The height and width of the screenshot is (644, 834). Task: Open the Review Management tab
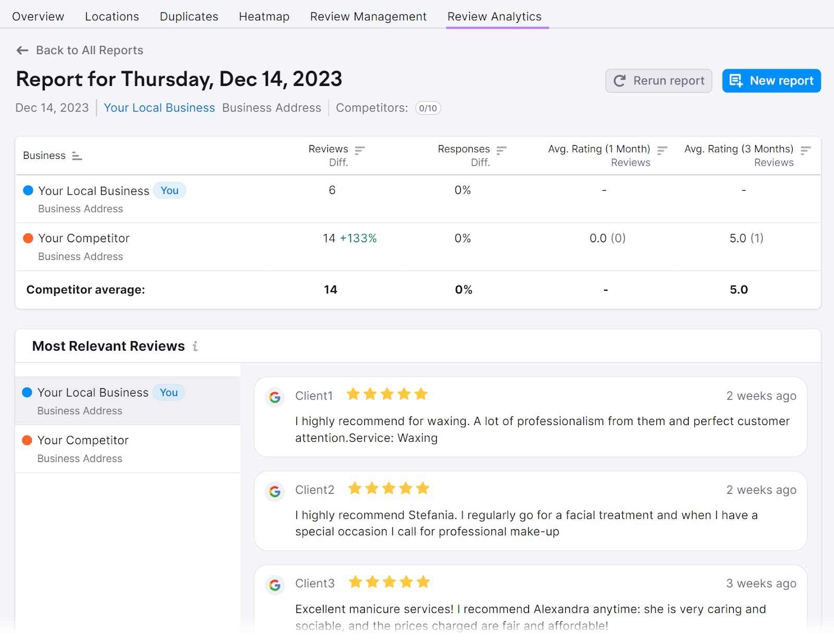[367, 16]
